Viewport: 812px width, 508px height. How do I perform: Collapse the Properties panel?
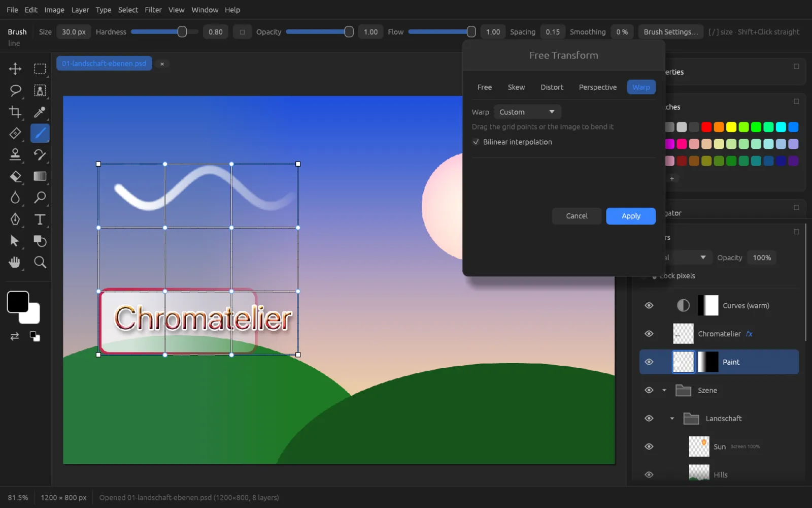point(796,66)
